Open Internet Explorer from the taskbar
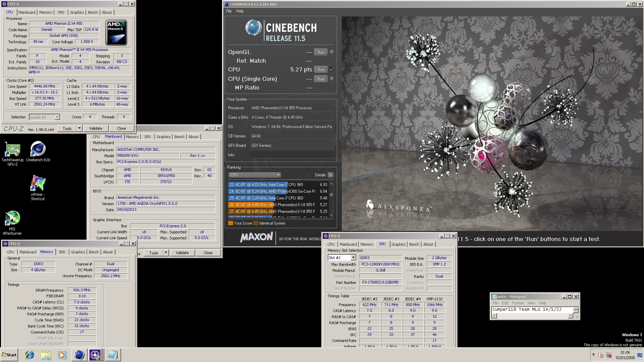This screenshot has width=644, height=362. pos(30,355)
